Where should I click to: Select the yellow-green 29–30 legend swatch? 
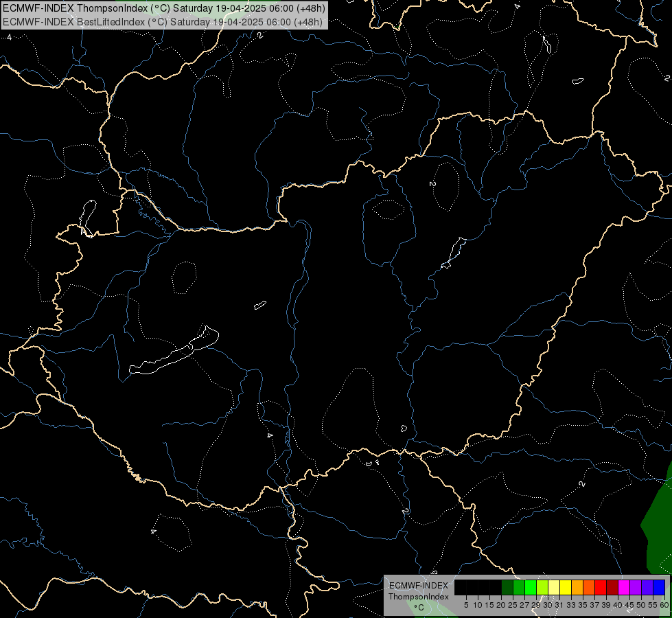click(x=542, y=587)
